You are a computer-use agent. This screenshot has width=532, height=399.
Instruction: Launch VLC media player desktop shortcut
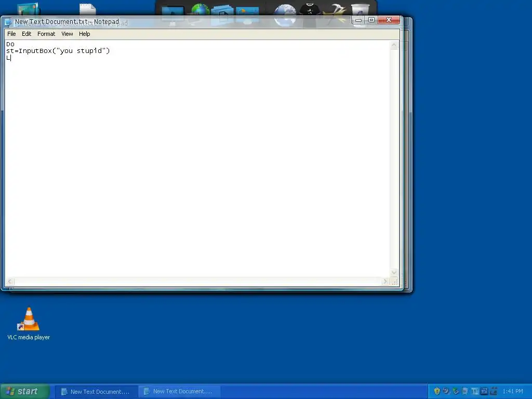tap(29, 324)
